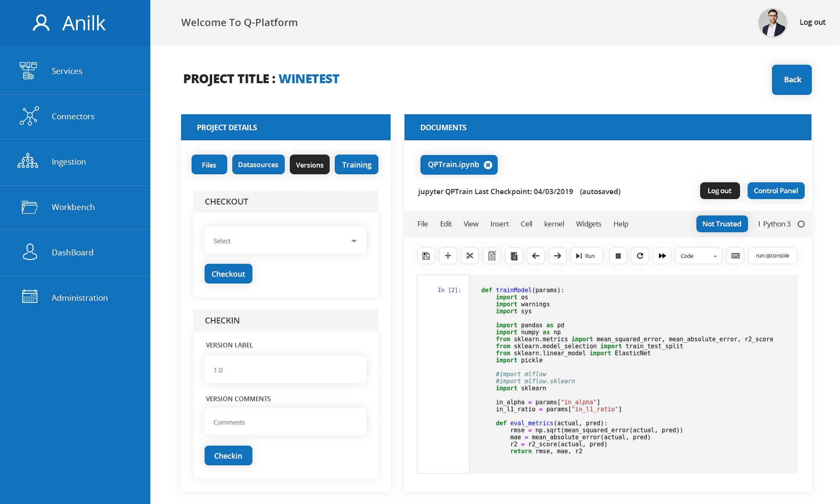Screen dimensions: 840x504
Task: Click the Python 3 kernel status circle
Action: coord(801,224)
